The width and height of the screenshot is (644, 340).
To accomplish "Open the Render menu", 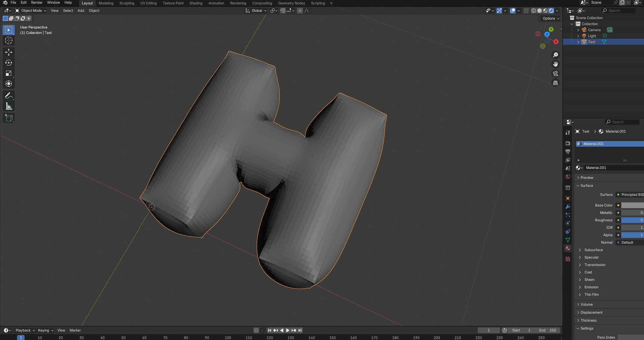I will click(37, 3).
